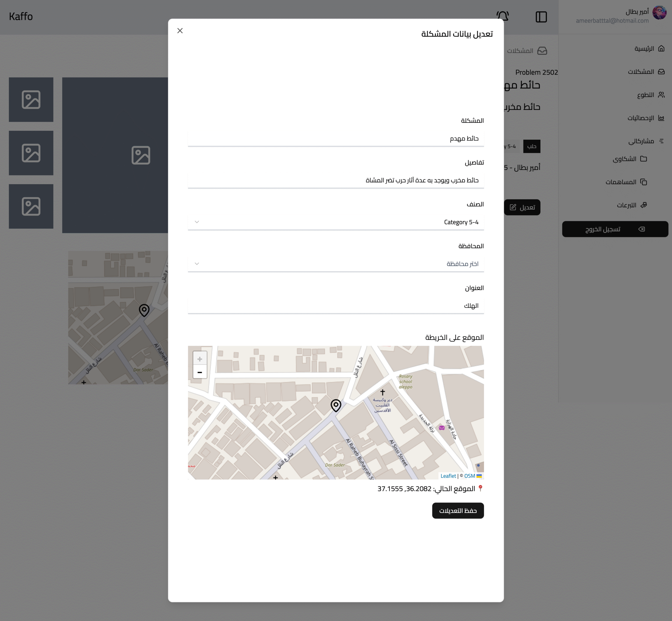Open the category dropdown showing Category 5-4

pyautogui.click(x=335, y=222)
